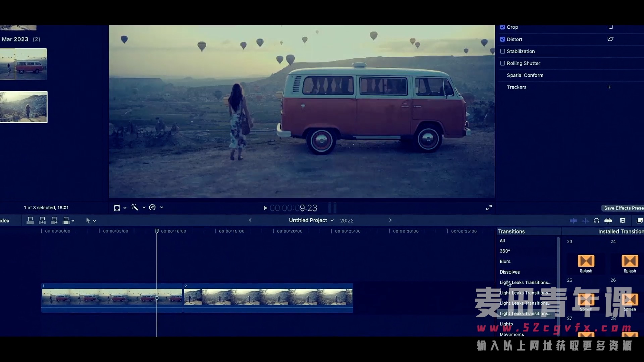Screen dimensions: 644x362
Task: Click Append clip to storyline icon
Action: point(54,220)
